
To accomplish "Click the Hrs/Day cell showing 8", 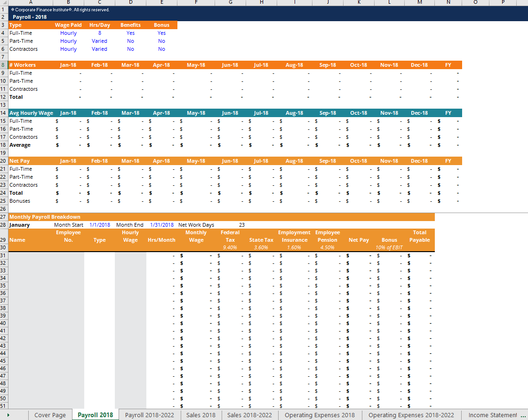I will tap(99, 33).
